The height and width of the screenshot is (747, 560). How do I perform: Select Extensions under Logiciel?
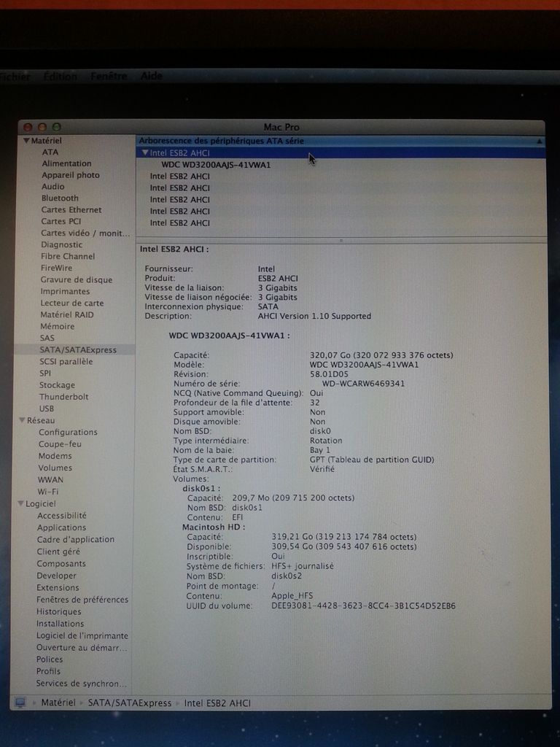[58, 587]
